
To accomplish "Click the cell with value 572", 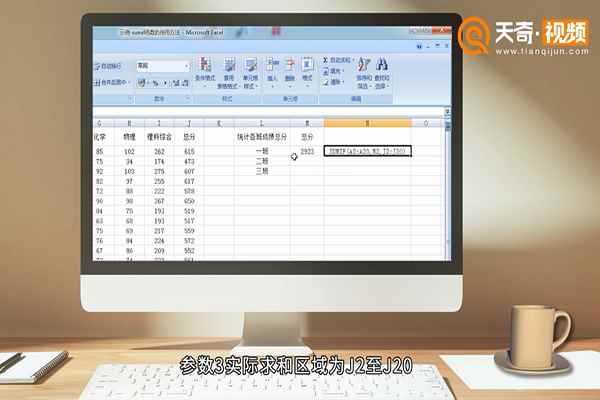I will pyautogui.click(x=189, y=241).
